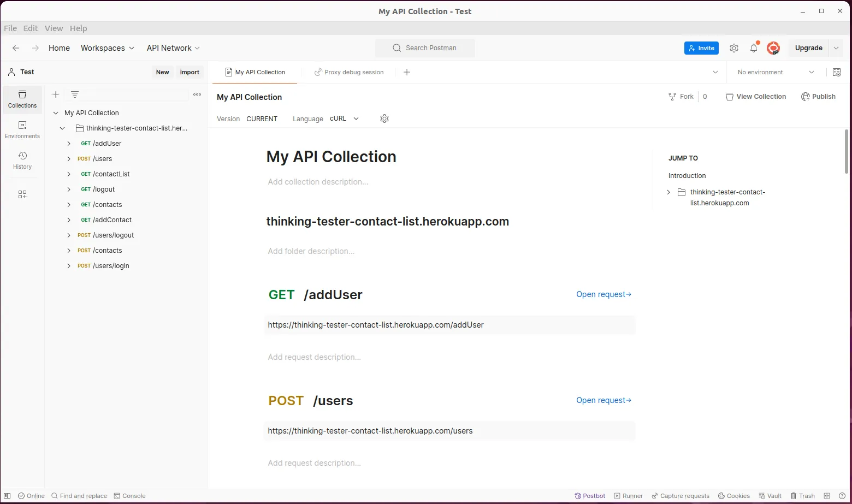Viewport: 852px width, 504px height.
Task: Open the collections view more actions dots
Action: coord(197,94)
